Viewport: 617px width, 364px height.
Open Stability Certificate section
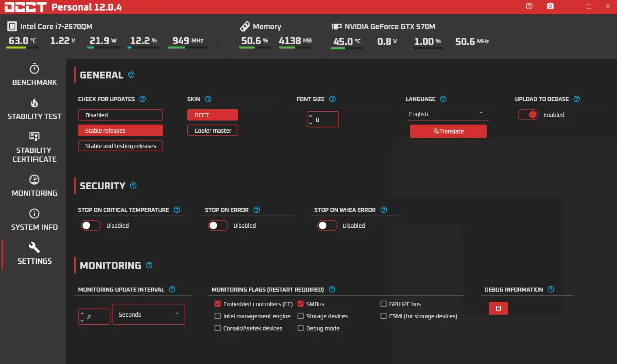tap(34, 147)
